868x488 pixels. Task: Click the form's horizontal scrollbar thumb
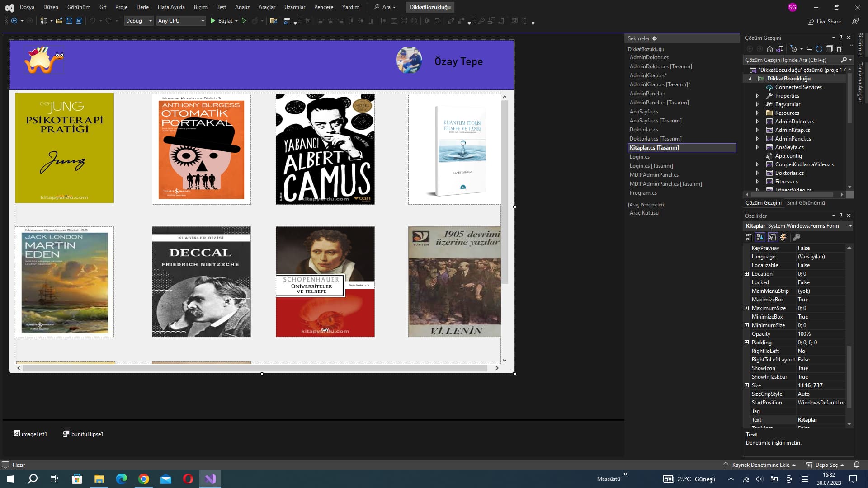255,368
